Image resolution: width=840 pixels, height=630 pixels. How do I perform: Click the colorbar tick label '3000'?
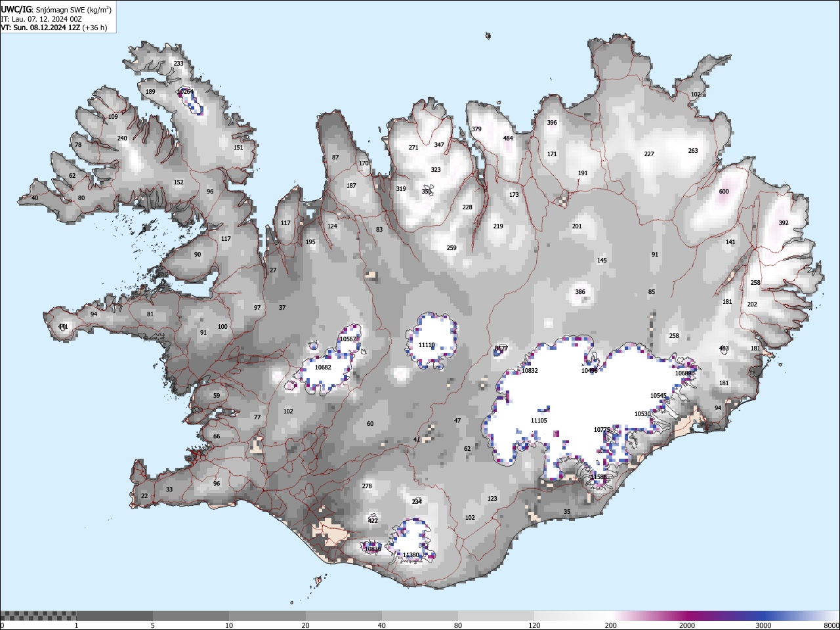[763, 625]
